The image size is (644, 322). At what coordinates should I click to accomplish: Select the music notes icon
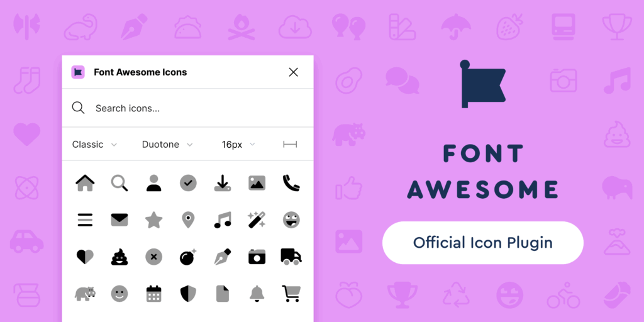(x=223, y=220)
